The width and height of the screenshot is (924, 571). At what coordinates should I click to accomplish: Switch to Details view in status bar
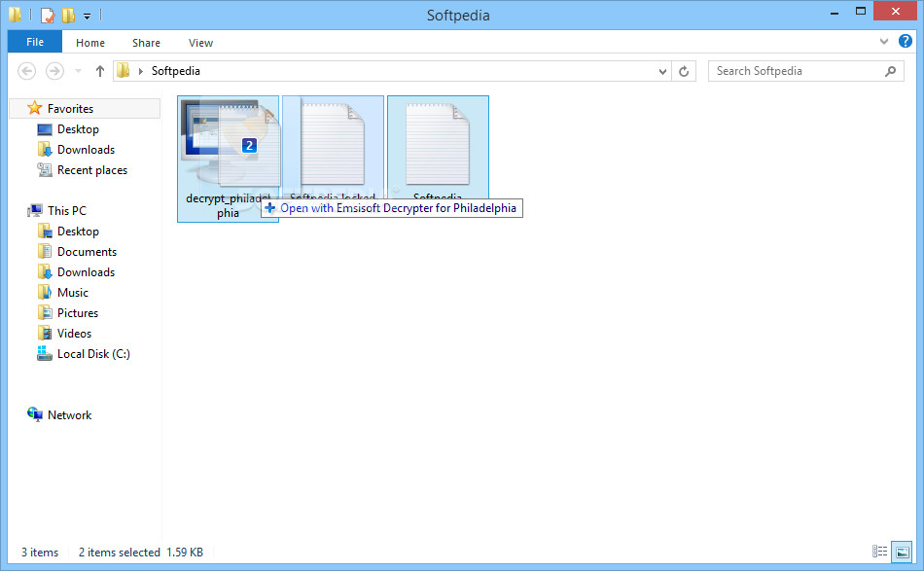tap(880, 552)
